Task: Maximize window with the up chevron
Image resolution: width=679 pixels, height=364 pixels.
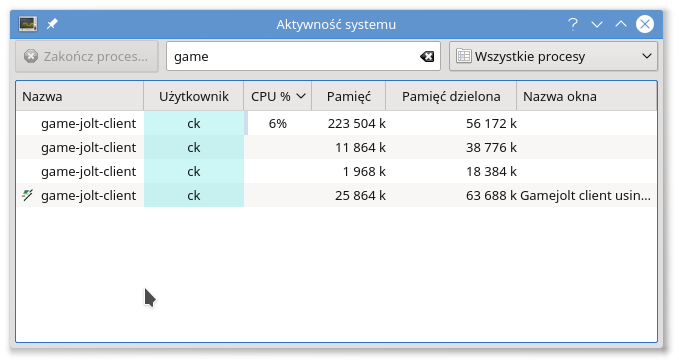Action: (x=621, y=24)
